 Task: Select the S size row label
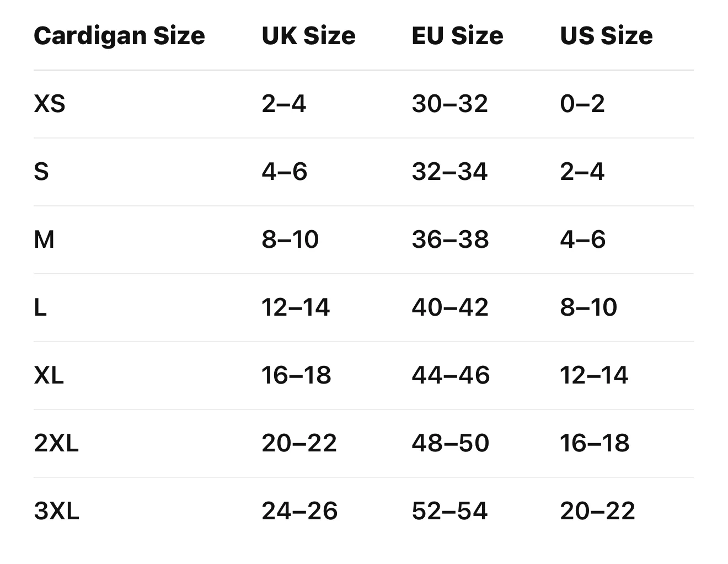tap(41, 172)
